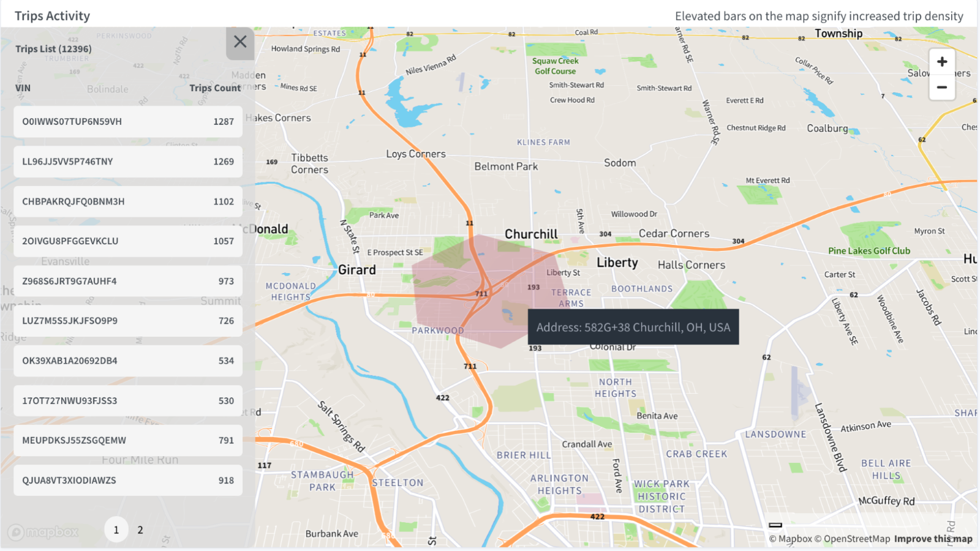Go to page 2 of trips list

point(140,530)
